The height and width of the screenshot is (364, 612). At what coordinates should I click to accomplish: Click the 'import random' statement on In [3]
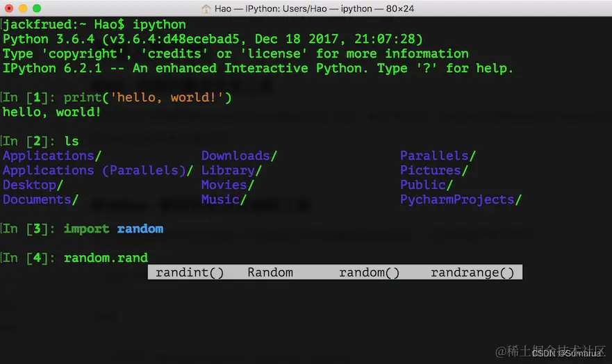coord(114,229)
